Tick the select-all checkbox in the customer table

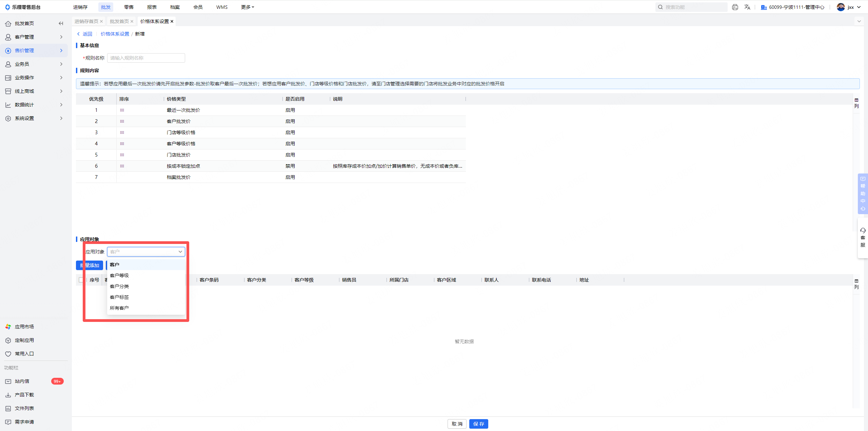(x=81, y=280)
